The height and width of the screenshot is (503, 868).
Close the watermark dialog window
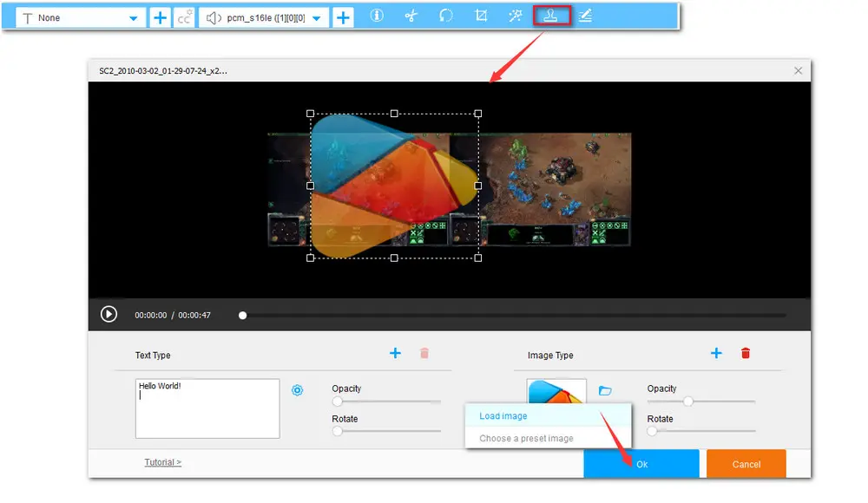(x=798, y=70)
